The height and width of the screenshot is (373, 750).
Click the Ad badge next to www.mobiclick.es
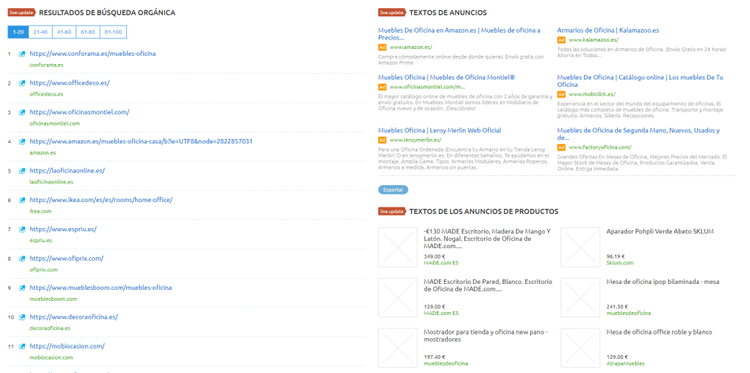(x=561, y=94)
